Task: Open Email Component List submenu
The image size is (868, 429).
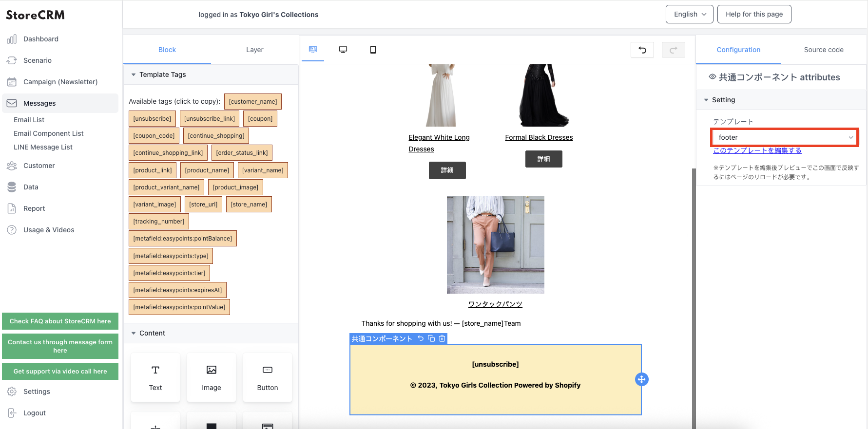Action: 49,133
